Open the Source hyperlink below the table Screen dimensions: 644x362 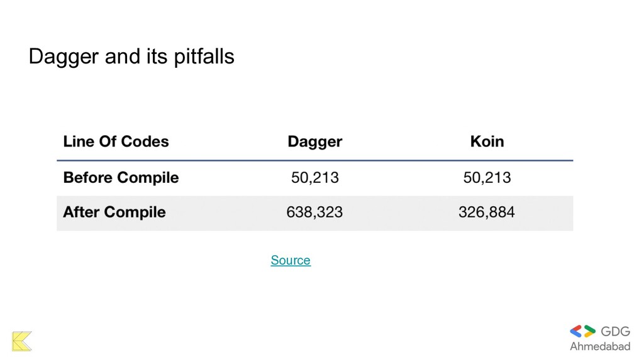290,260
